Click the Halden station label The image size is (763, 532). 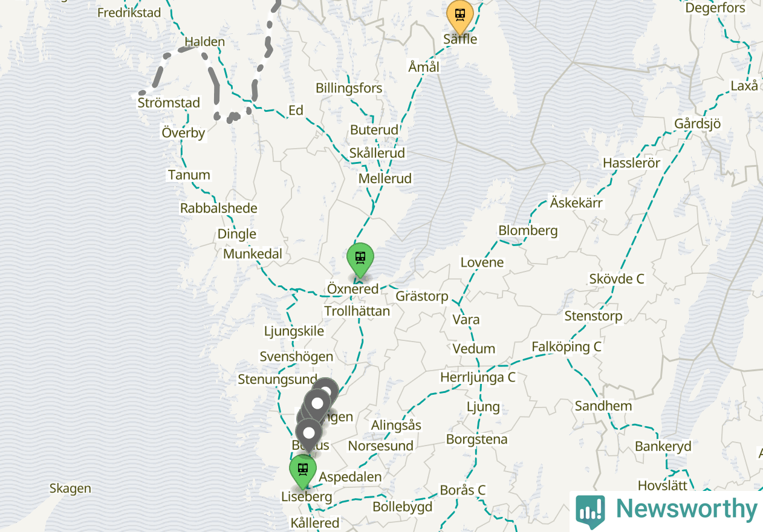coord(204,42)
